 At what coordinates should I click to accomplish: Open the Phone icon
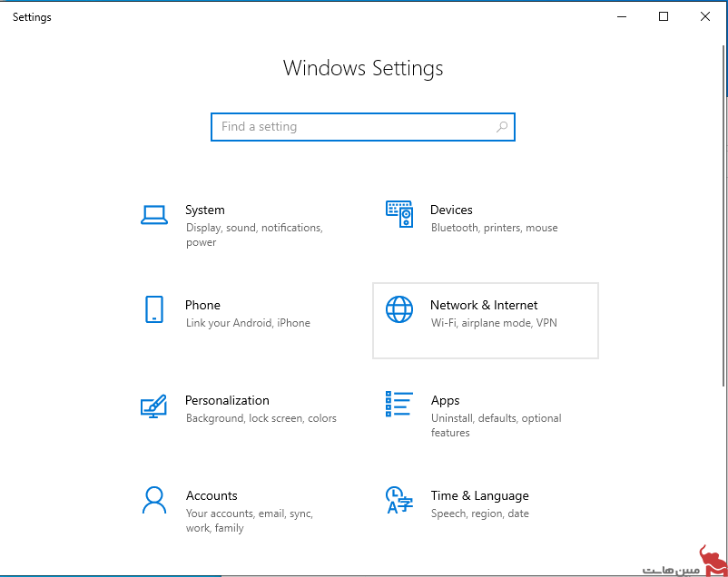pyautogui.click(x=154, y=309)
